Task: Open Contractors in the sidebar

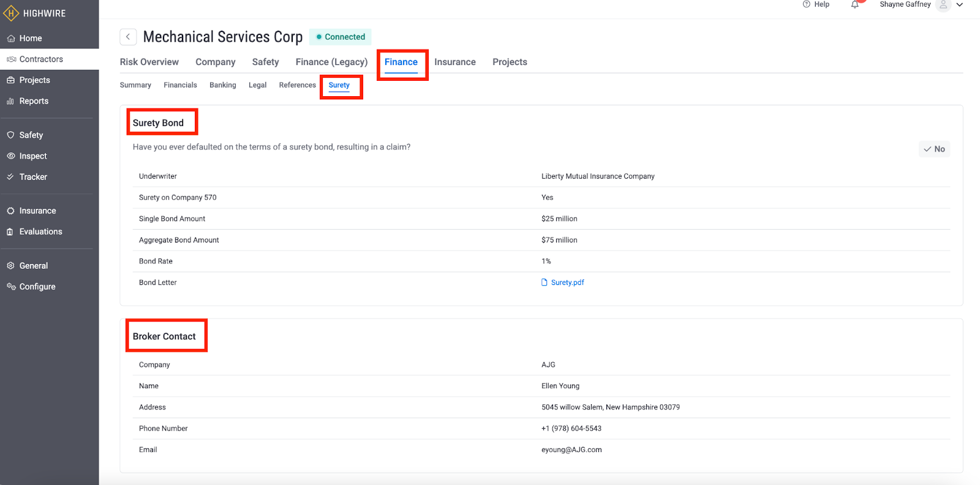Action: [41, 59]
